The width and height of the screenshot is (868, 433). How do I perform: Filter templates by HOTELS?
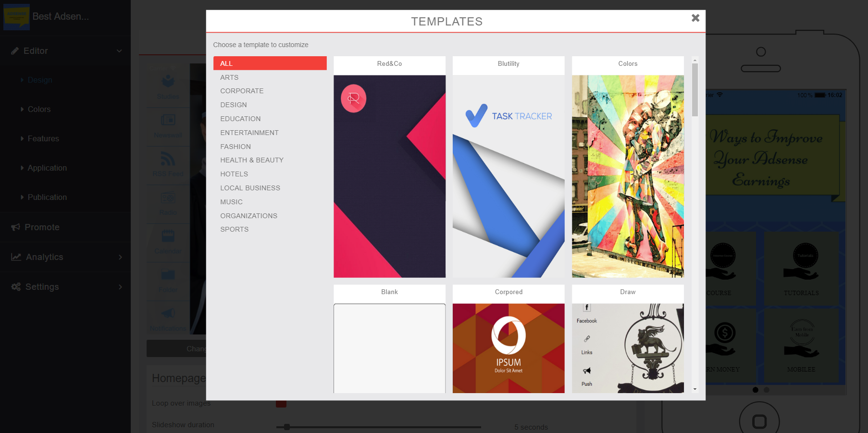click(234, 174)
